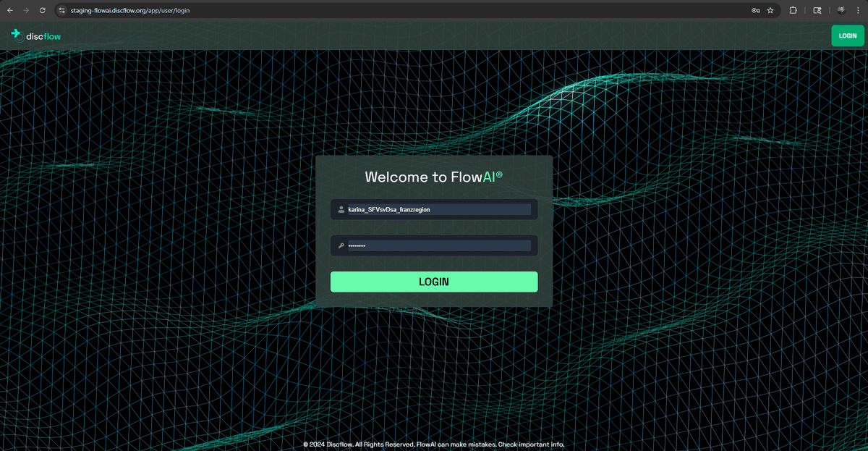This screenshot has width=868, height=451.
Task: Bookmark this page with the star icon
Action: click(x=770, y=11)
